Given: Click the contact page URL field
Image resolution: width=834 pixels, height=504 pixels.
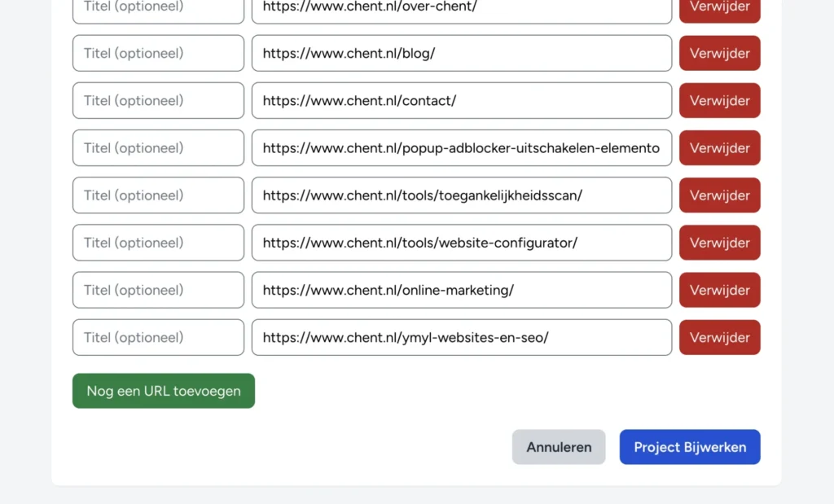Looking at the screenshot, I should pyautogui.click(x=461, y=100).
